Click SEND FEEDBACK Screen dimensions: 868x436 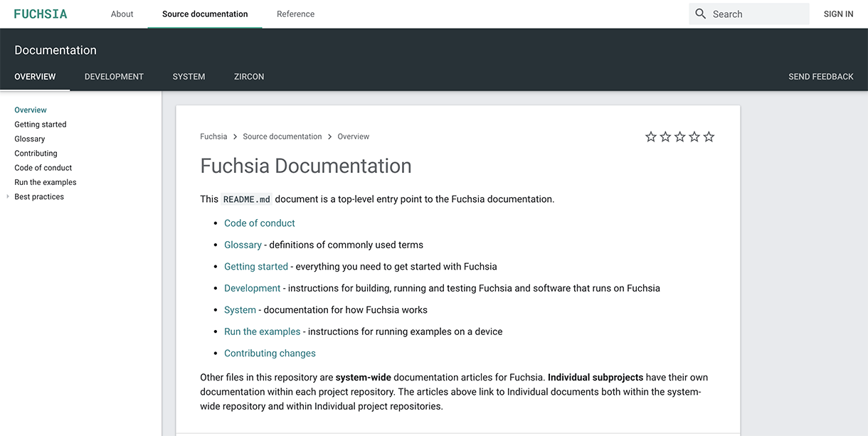[821, 77]
